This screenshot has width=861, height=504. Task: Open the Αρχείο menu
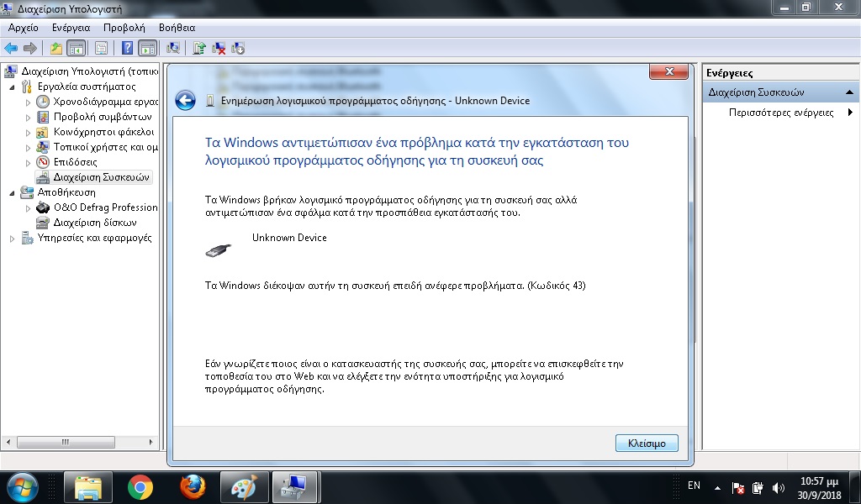click(x=23, y=28)
